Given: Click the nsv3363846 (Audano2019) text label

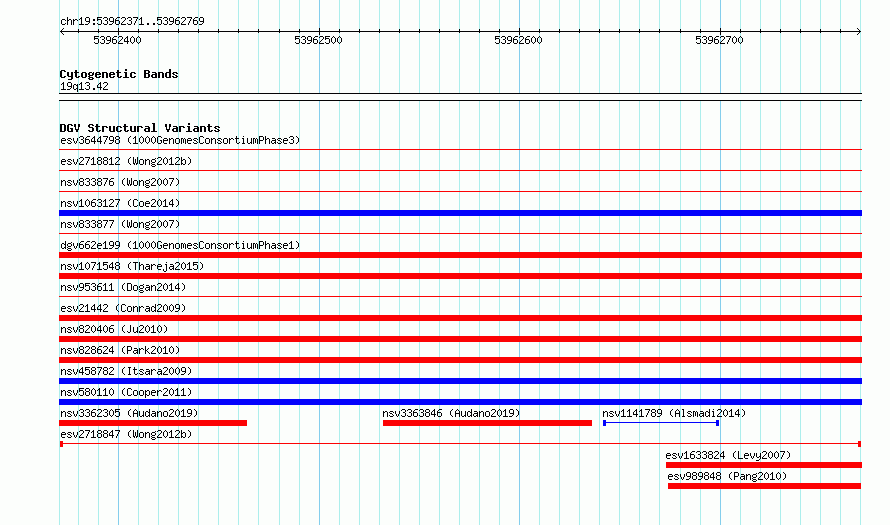Looking at the screenshot, I should (451, 413).
